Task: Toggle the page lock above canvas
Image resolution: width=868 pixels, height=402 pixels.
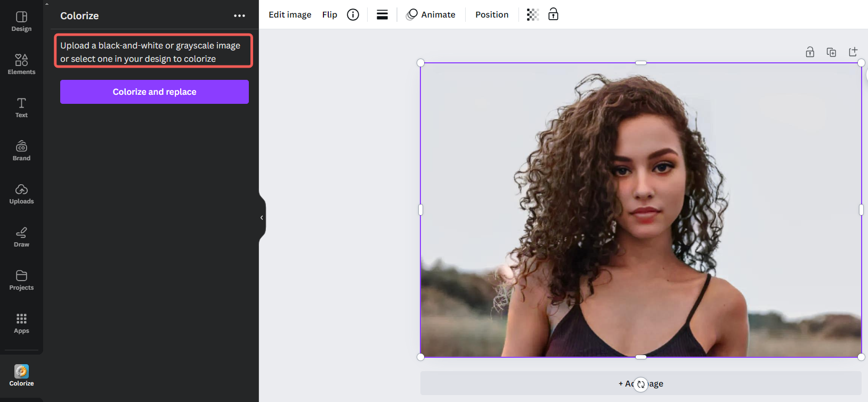Action: 810,52
